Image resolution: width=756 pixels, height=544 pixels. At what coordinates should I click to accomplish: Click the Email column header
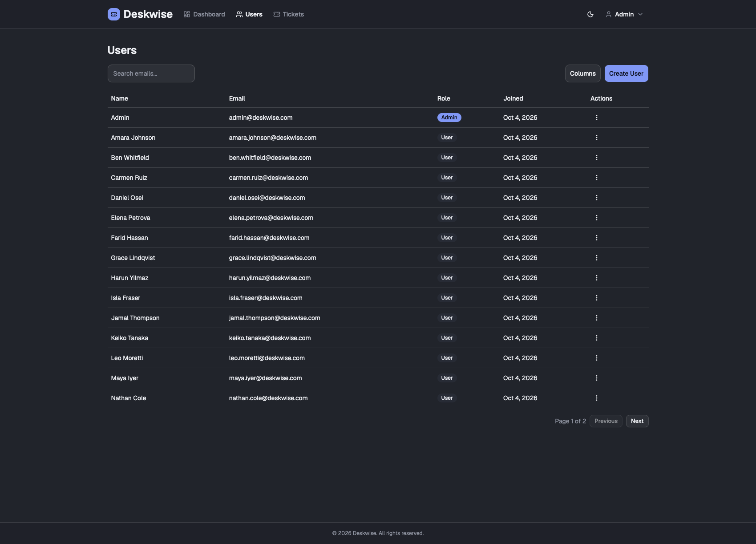tap(237, 98)
